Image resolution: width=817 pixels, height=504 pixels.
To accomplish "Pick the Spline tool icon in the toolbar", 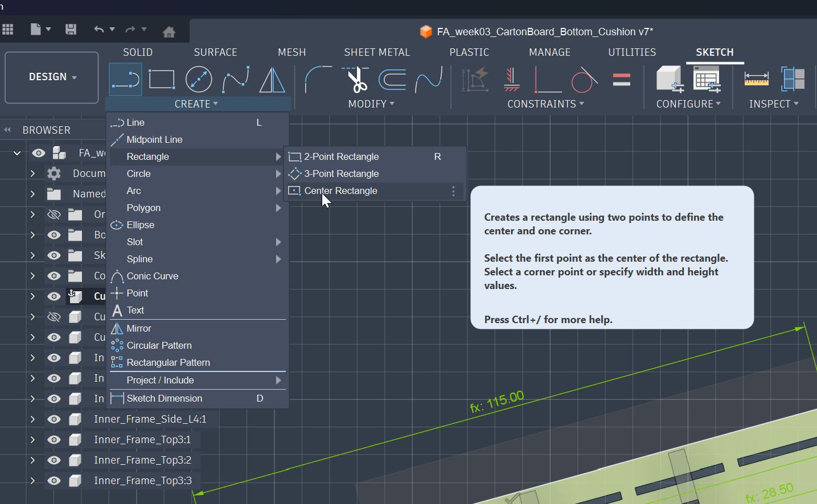I will (236, 80).
